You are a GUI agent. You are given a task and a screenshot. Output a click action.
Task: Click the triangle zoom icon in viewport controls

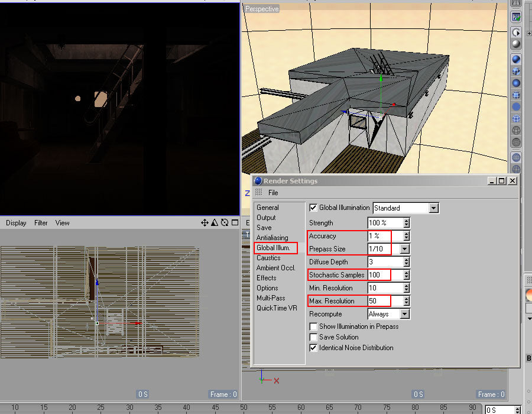(215, 222)
